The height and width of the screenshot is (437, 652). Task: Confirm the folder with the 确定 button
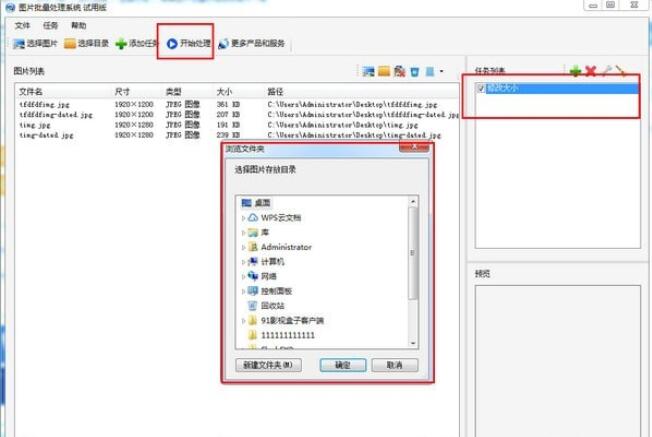[x=343, y=365]
